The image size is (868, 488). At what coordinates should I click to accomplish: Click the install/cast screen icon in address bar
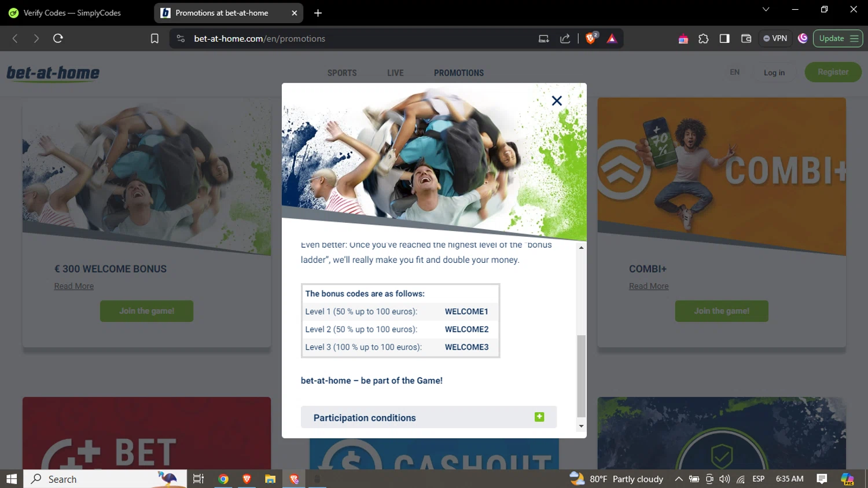(543, 39)
